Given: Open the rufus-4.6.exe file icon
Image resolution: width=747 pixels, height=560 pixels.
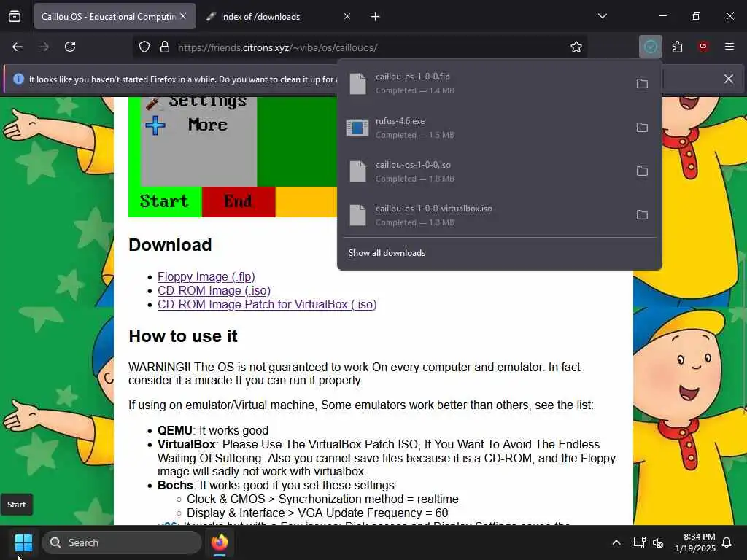Looking at the screenshot, I should (357, 128).
